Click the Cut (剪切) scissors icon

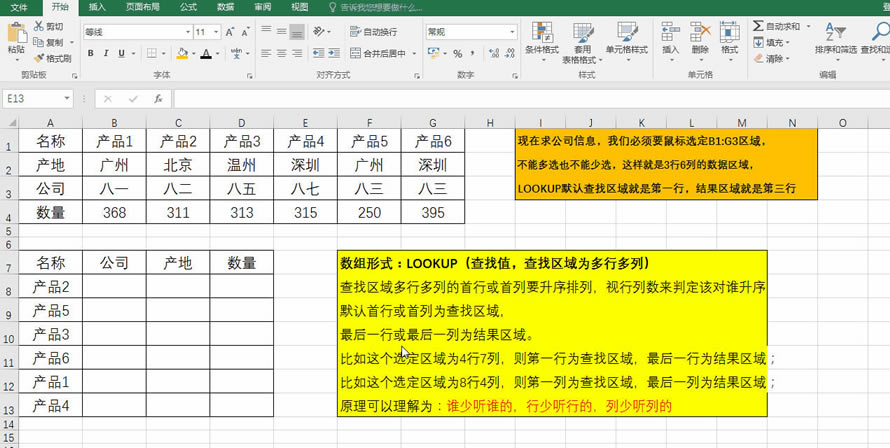[39, 26]
